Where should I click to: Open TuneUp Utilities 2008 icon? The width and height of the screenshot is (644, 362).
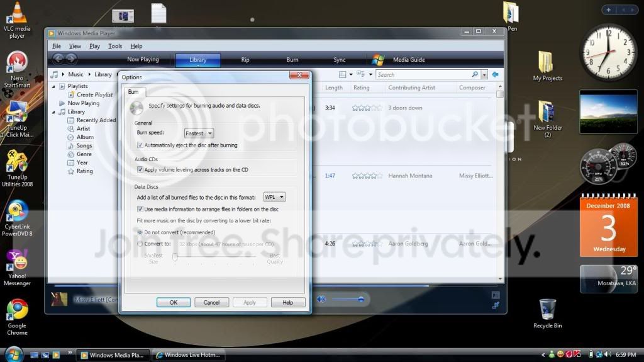pos(17,169)
